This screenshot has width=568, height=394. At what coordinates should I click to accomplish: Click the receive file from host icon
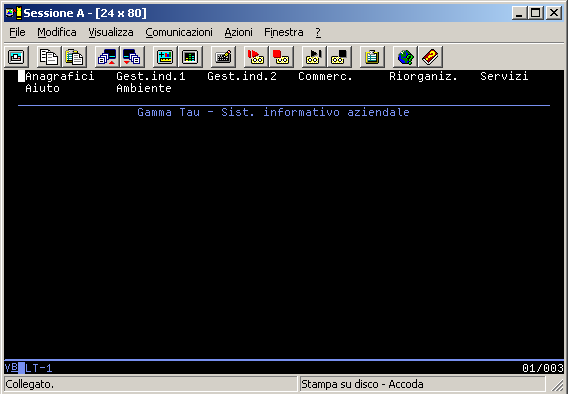pyautogui.click(x=132, y=57)
